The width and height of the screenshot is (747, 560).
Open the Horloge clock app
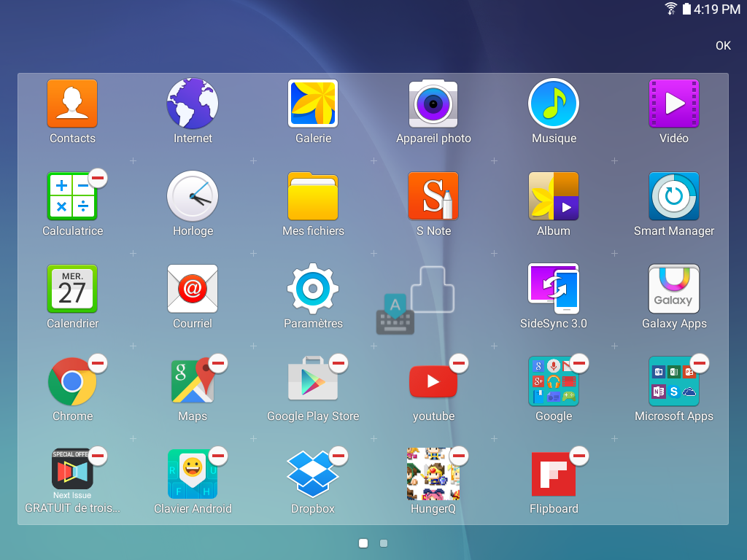tap(193, 196)
